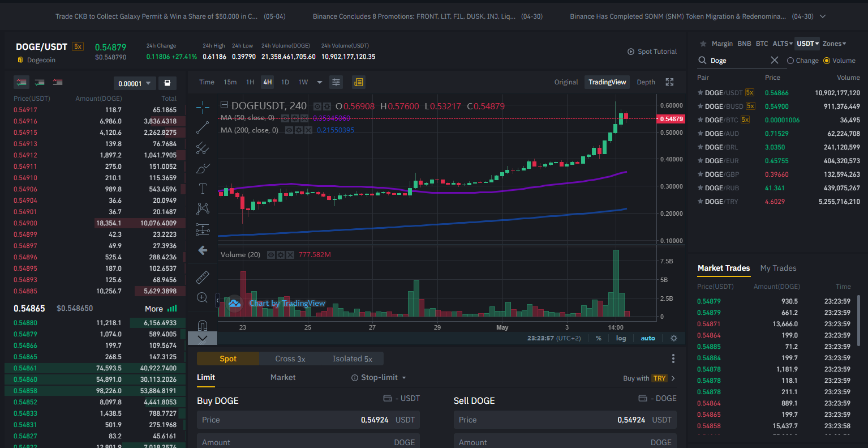Switch to the Original chart tab
The height and width of the screenshot is (448, 868).
tap(566, 82)
